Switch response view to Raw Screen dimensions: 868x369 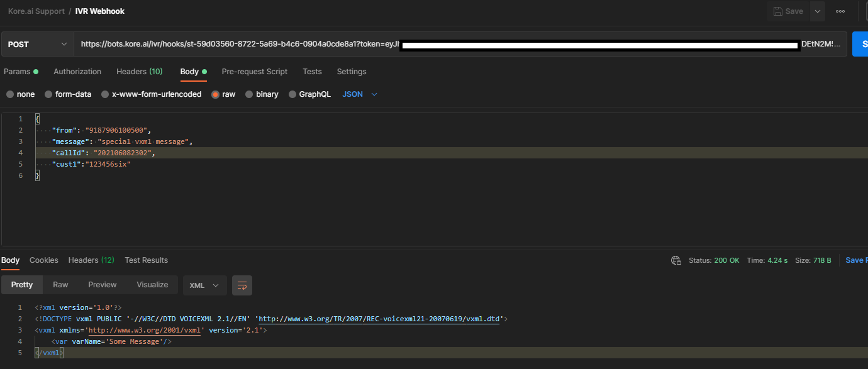point(60,285)
